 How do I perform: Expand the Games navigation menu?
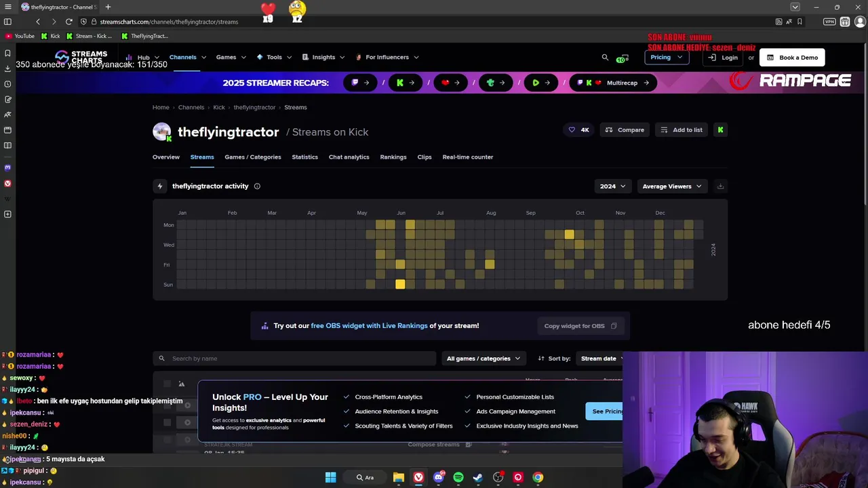point(231,57)
